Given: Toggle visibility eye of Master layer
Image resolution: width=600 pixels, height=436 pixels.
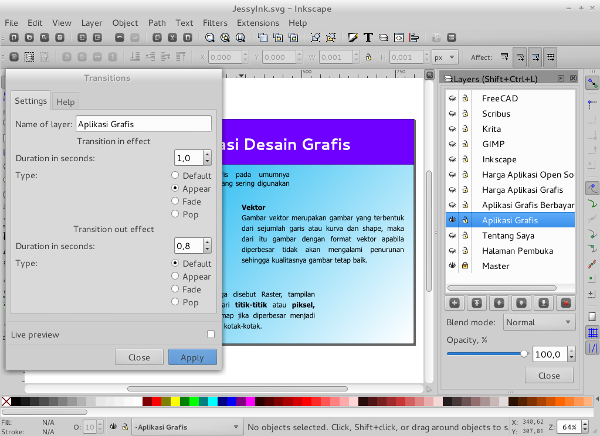Looking at the screenshot, I should point(453,266).
